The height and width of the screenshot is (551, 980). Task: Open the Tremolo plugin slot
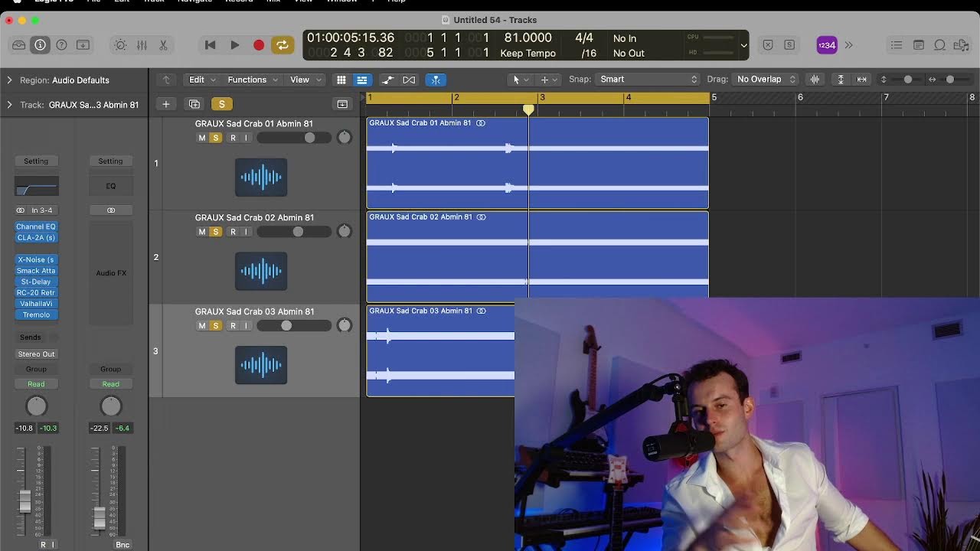click(x=36, y=315)
